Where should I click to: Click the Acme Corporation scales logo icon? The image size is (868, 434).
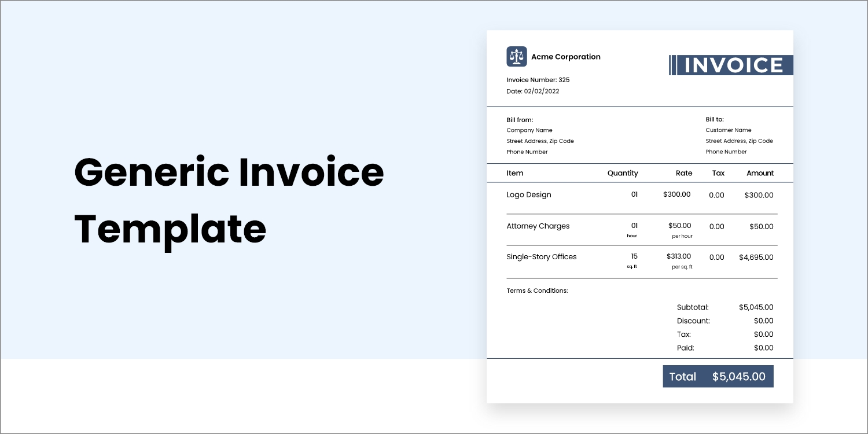tap(517, 57)
